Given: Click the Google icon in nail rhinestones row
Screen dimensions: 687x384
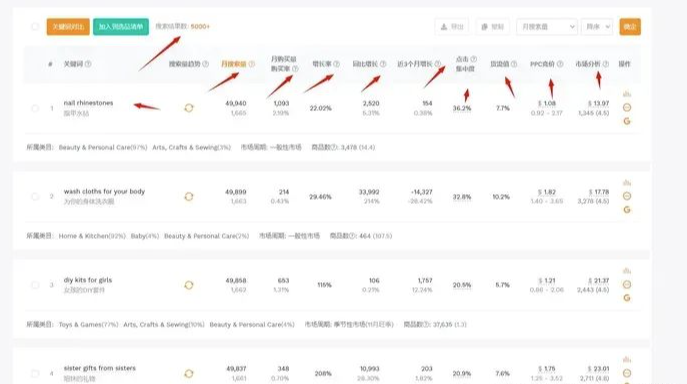Looking at the screenshot, I should point(627,121).
